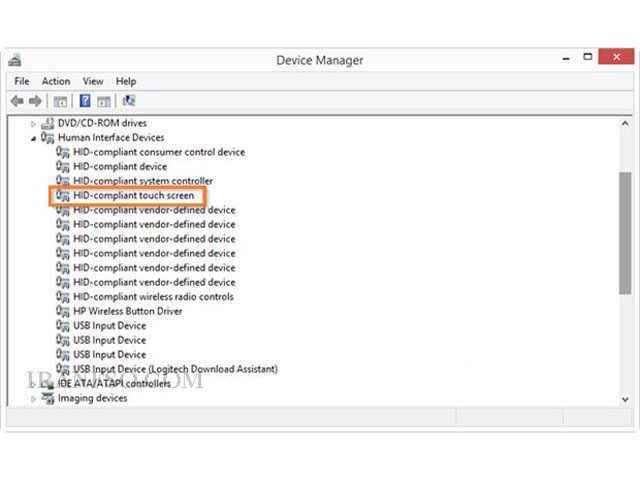Close the Device Manager window
This screenshot has height=480, width=640.
616,57
